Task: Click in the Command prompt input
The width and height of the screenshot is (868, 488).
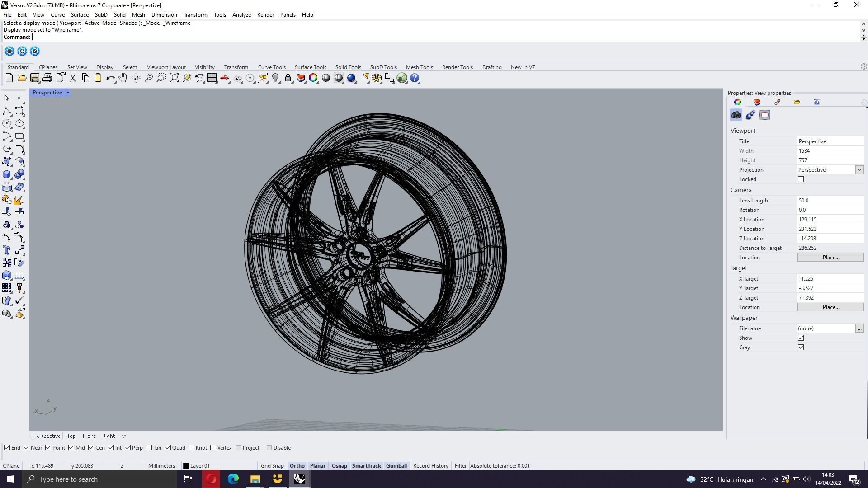Action: point(446,37)
